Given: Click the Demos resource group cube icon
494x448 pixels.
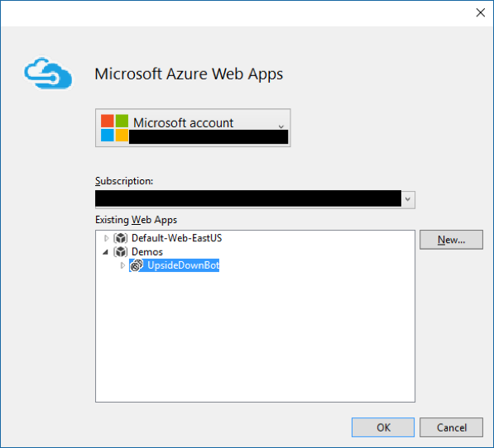Looking at the screenshot, I should click(x=120, y=251).
